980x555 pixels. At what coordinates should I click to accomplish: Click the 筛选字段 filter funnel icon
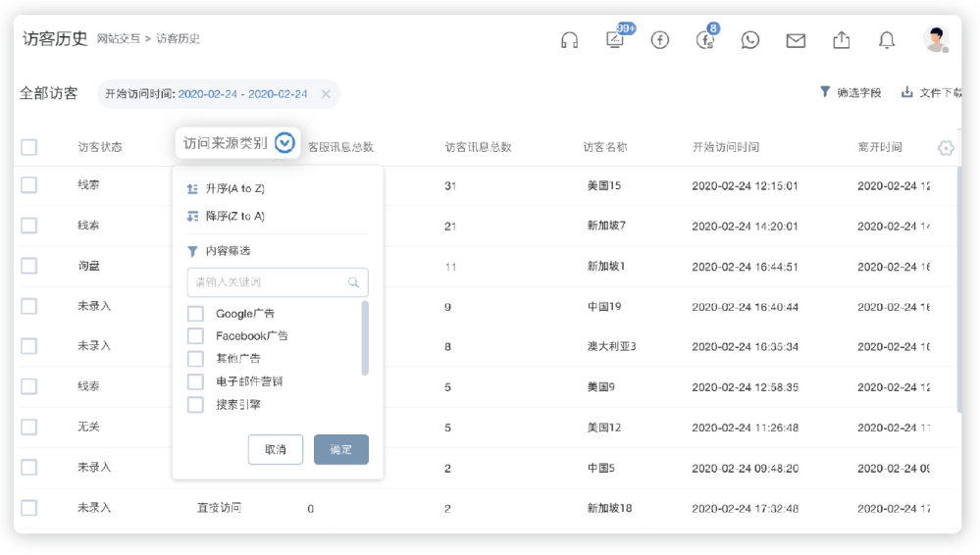click(825, 92)
